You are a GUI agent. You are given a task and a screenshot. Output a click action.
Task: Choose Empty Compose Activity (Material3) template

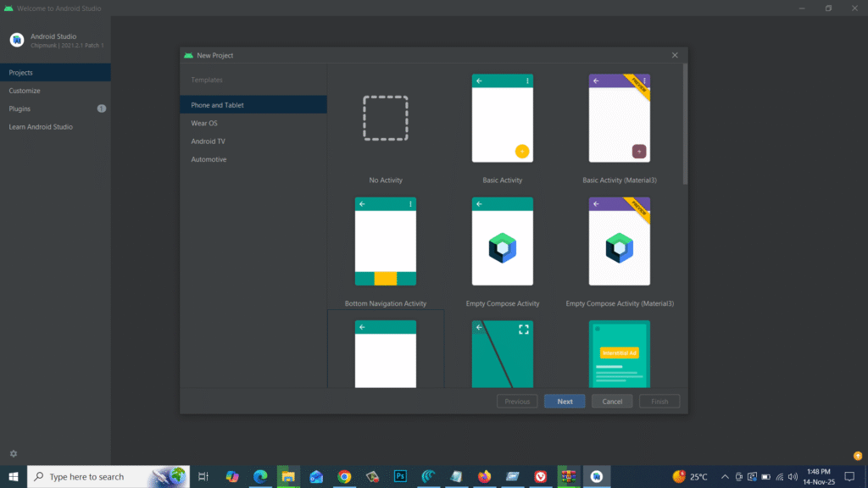click(x=619, y=241)
